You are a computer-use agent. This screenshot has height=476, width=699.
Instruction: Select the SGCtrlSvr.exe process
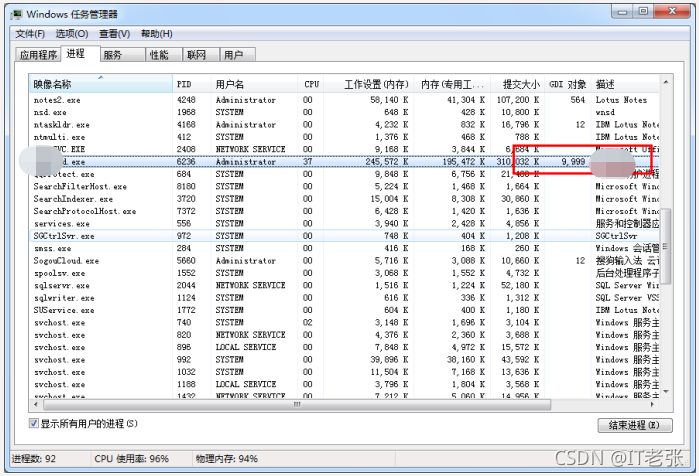tap(345, 236)
